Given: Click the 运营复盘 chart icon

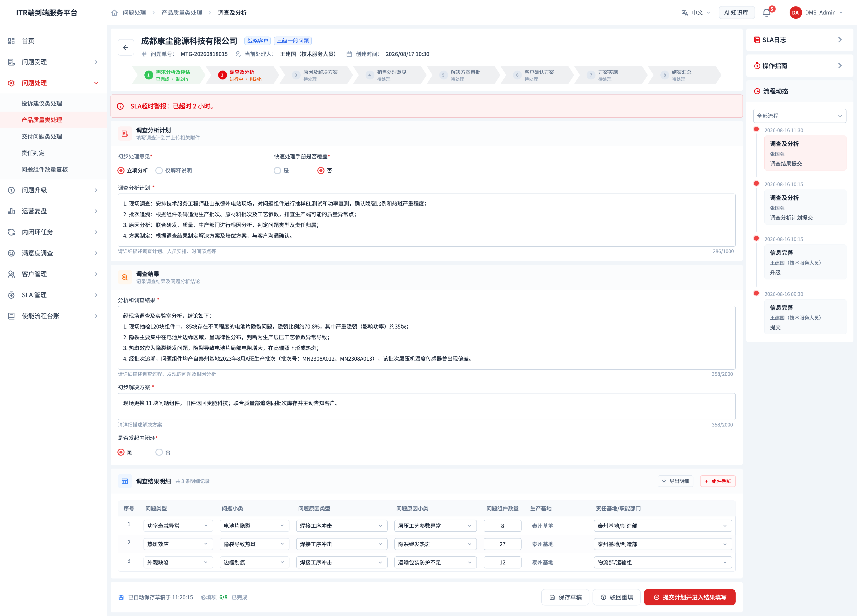Looking at the screenshot, I should 11,211.
